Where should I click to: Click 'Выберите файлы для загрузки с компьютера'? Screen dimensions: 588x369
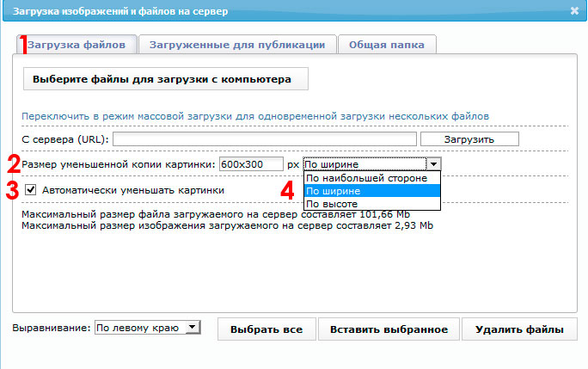pos(162,79)
